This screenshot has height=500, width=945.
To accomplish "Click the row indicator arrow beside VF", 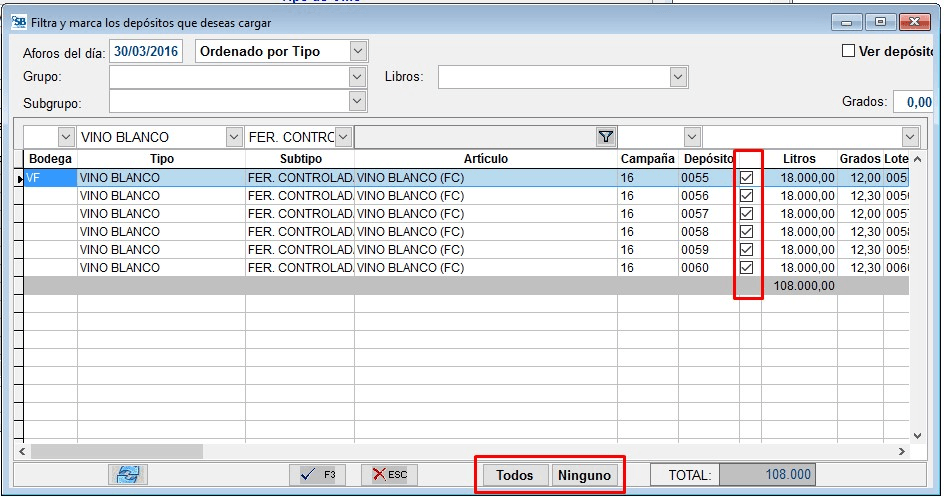I will tap(19, 178).
